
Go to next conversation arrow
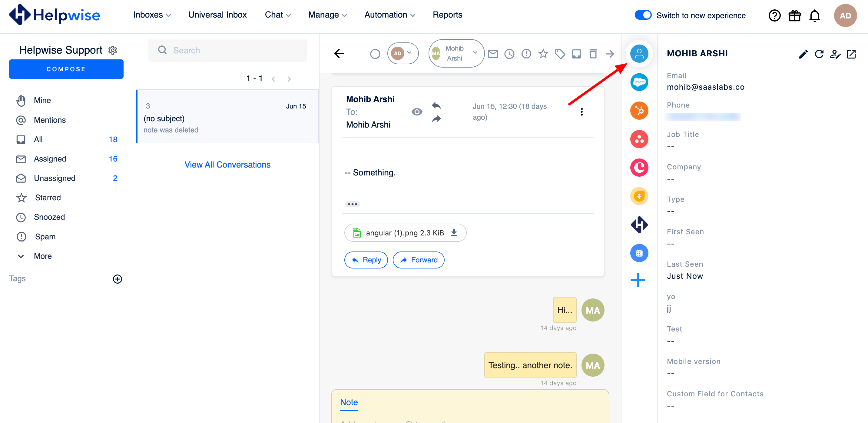pos(610,54)
